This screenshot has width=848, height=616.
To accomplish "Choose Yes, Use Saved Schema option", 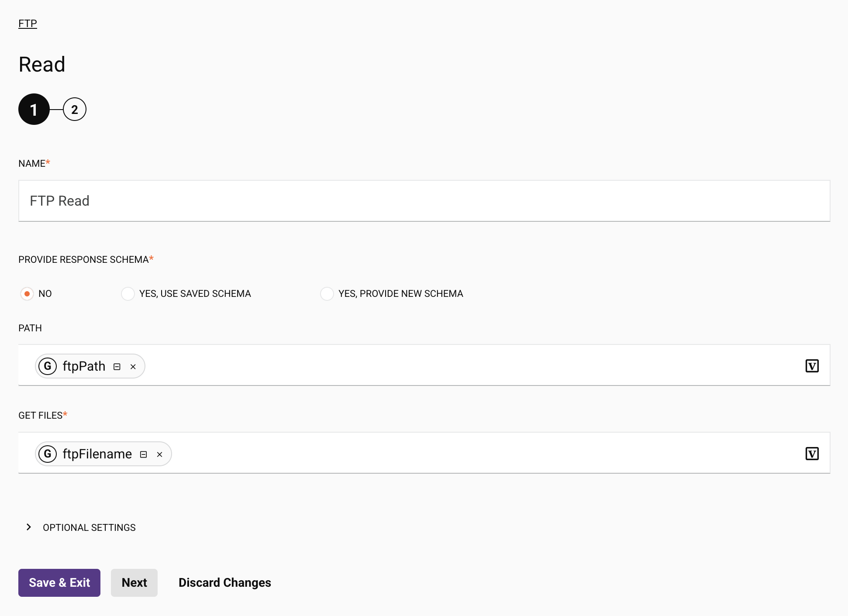I will coord(128,294).
